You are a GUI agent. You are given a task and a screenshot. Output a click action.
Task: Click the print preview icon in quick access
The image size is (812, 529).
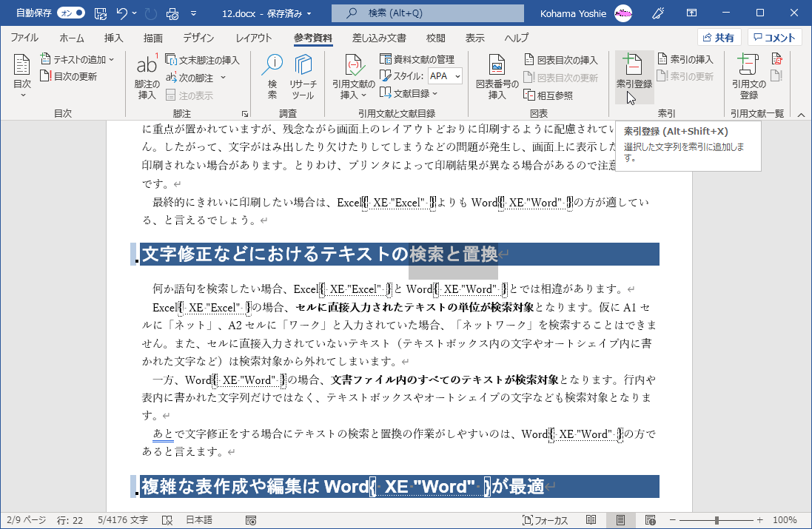click(x=172, y=13)
